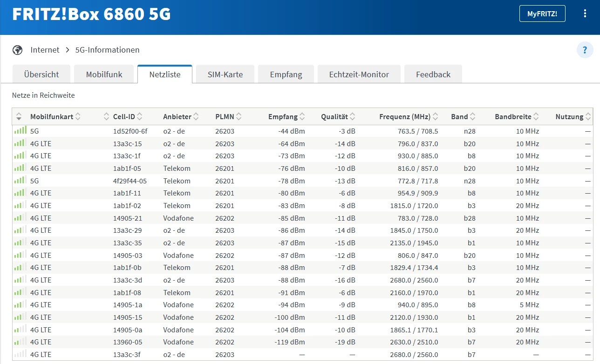
Task: Switch to the Übersicht tab
Action: tap(41, 74)
